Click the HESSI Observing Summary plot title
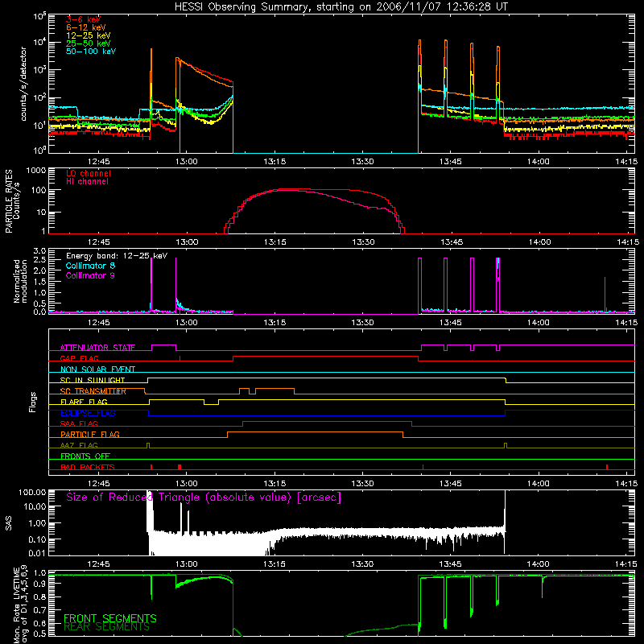The width and height of the screenshot is (644, 644). click(341, 7)
